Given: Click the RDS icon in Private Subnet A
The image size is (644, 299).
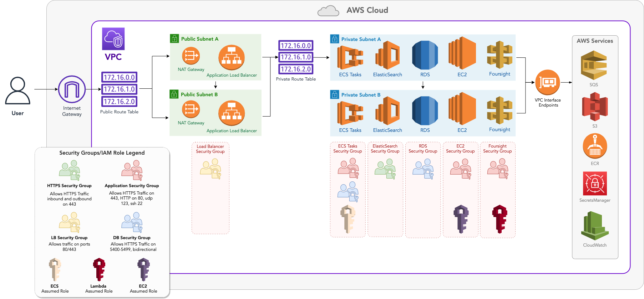Looking at the screenshot, I should point(425,55).
